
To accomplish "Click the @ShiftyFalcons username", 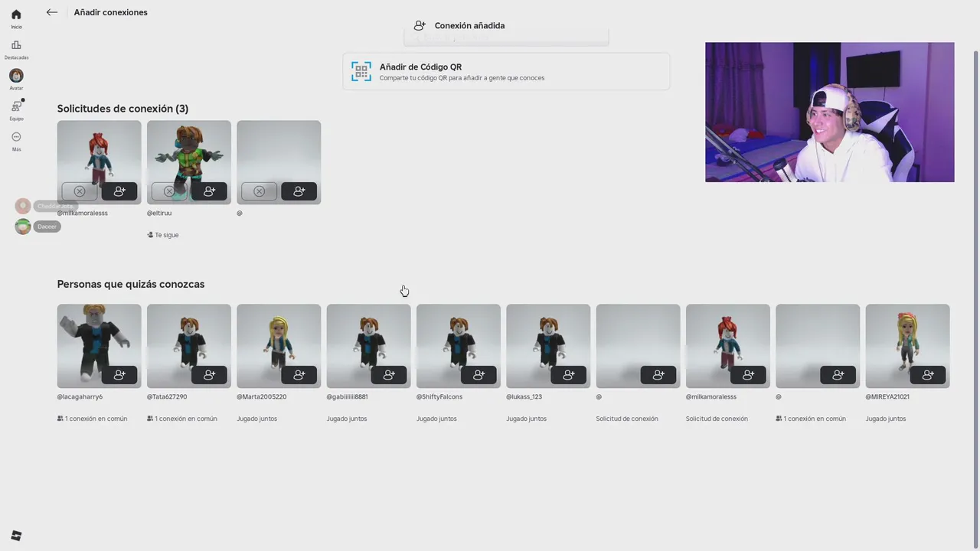I will click(x=439, y=397).
